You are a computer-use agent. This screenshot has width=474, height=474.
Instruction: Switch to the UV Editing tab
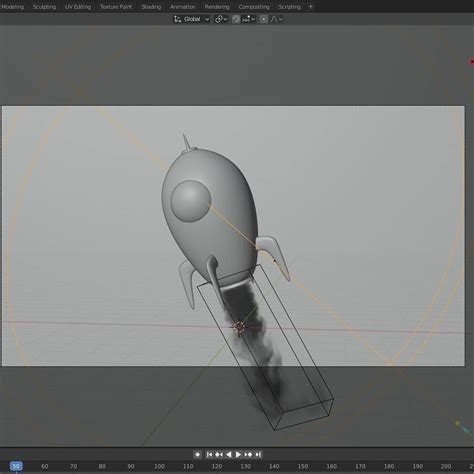tap(78, 7)
